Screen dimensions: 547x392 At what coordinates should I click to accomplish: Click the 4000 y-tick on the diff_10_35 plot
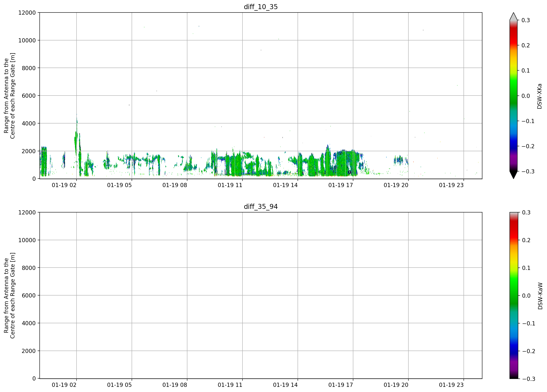point(29,123)
